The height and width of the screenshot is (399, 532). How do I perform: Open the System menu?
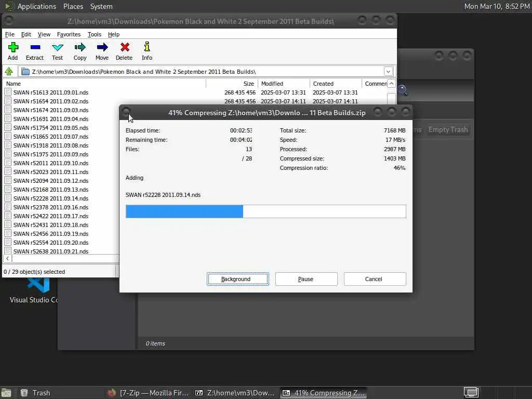point(101,6)
